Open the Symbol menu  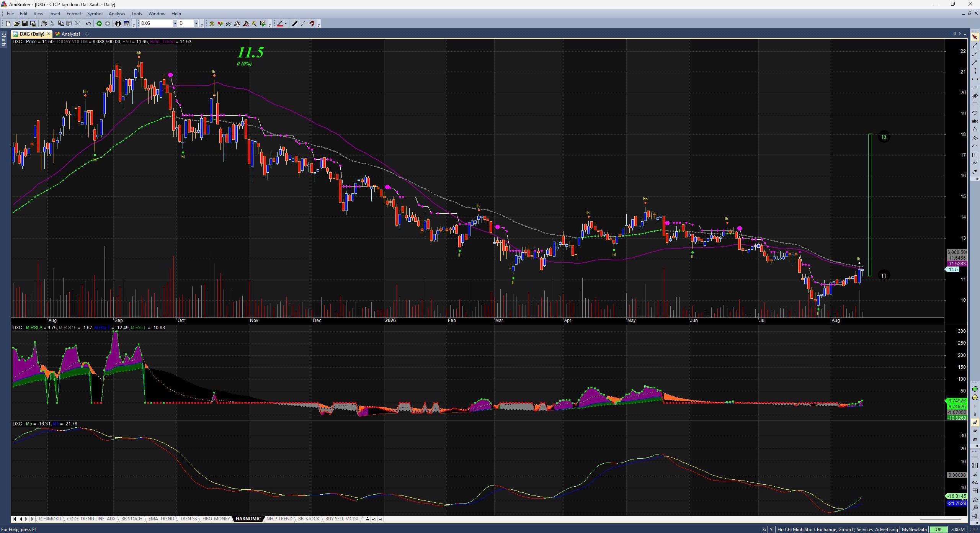tap(95, 14)
